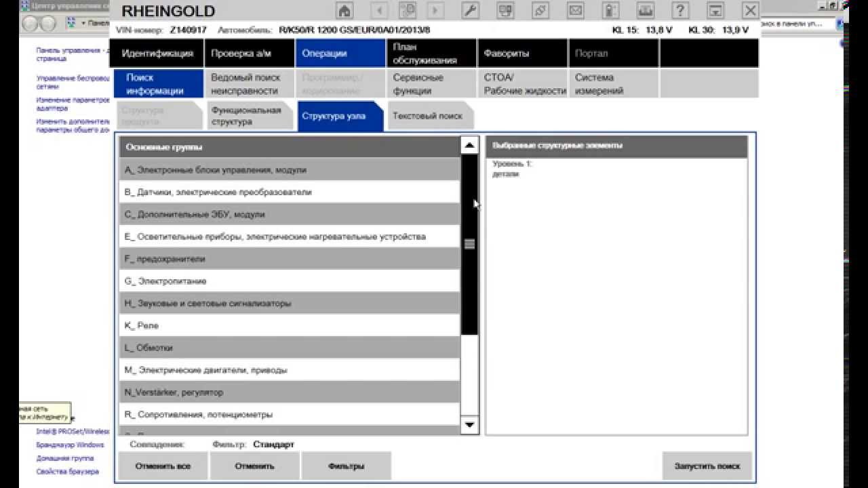This screenshot has height=488, width=868.
Task: Select row G_ Электропитание
Action: [290, 281]
